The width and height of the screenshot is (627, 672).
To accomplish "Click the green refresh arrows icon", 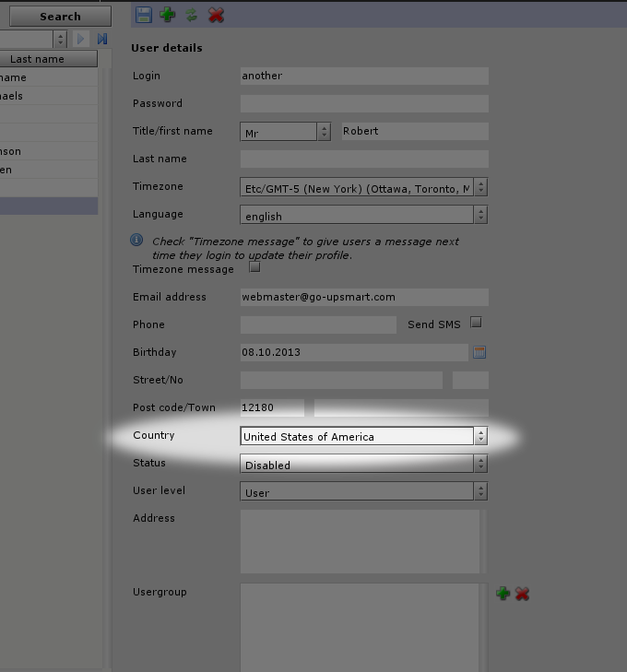I will click(191, 15).
